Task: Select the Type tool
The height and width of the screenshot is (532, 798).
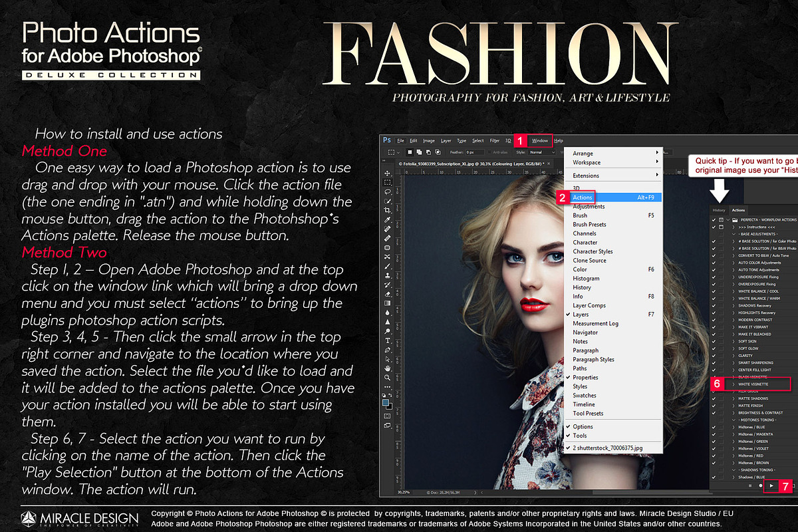Action: tap(387, 340)
